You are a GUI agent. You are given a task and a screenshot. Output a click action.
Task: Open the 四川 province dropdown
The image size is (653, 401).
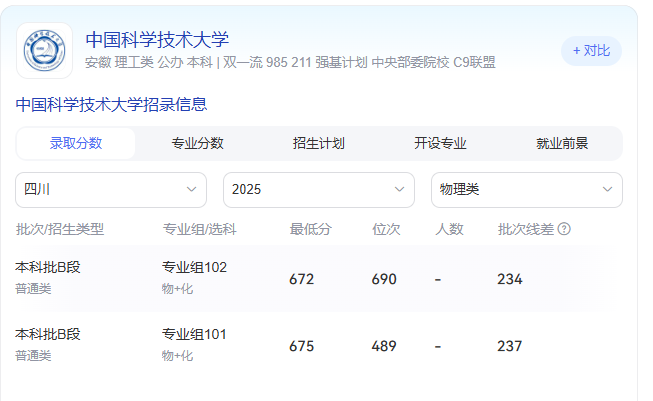point(110,189)
